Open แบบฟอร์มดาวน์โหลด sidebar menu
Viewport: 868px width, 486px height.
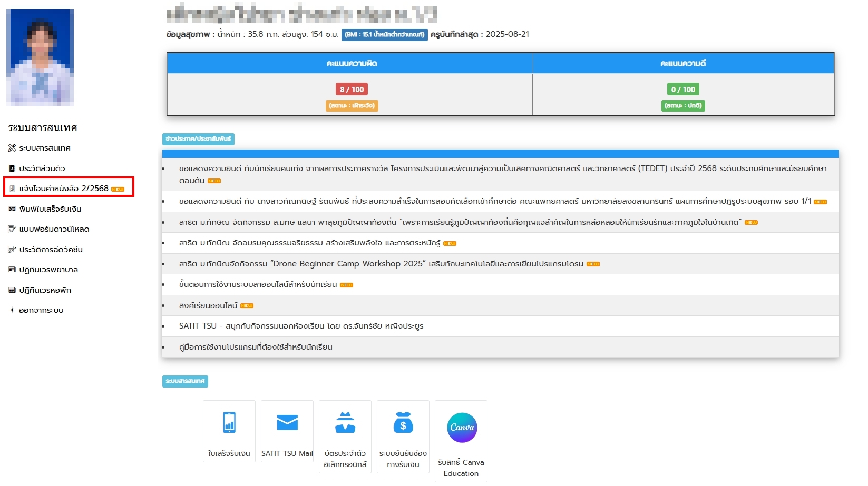tap(54, 229)
